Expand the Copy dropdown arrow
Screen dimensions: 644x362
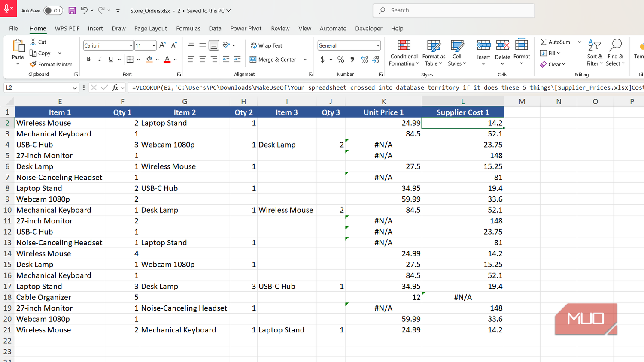coord(59,53)
